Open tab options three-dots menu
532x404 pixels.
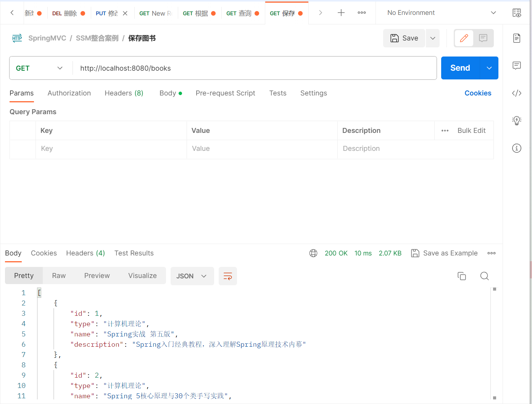[362, 13]
